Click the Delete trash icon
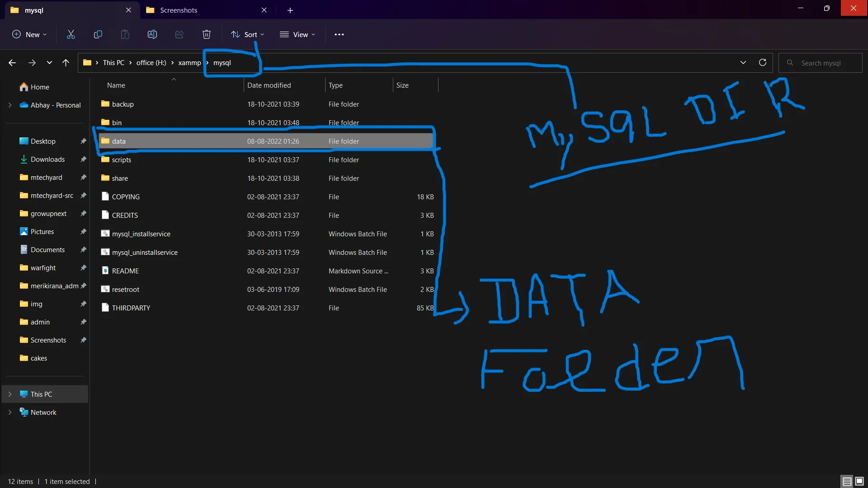Image resolution: width=868 pixels, height=488 pixels. [207, 34]
